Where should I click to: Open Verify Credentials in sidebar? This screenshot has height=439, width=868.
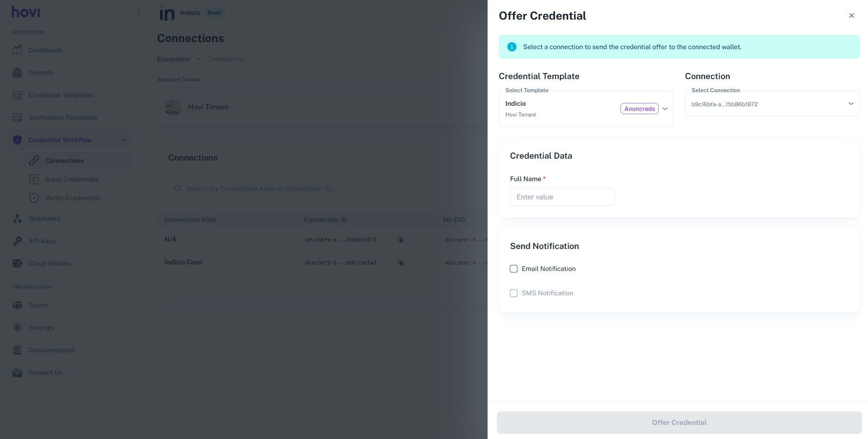(x=73, y=198)
